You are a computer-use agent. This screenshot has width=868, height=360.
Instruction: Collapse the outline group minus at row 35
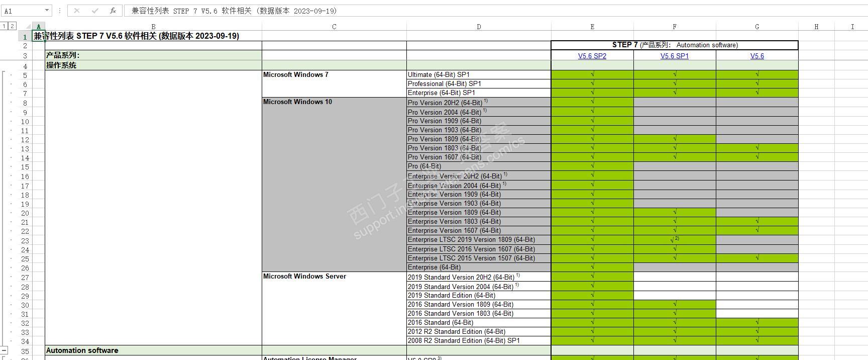[x=4, y=350]
